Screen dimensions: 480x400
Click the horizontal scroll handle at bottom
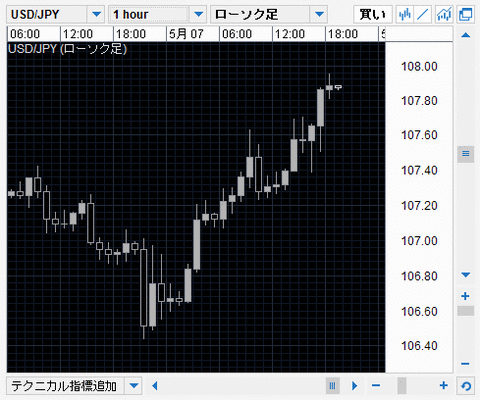coord(333,386)
